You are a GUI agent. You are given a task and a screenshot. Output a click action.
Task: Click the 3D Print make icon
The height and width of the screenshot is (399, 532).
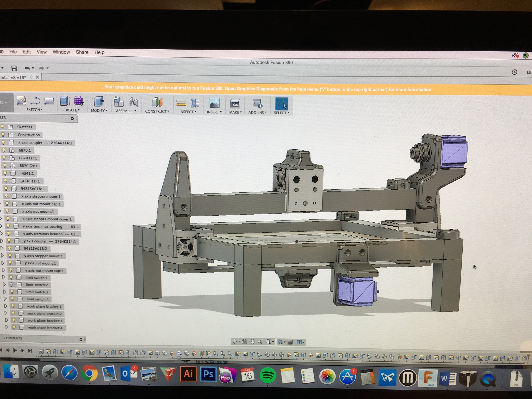235,104
